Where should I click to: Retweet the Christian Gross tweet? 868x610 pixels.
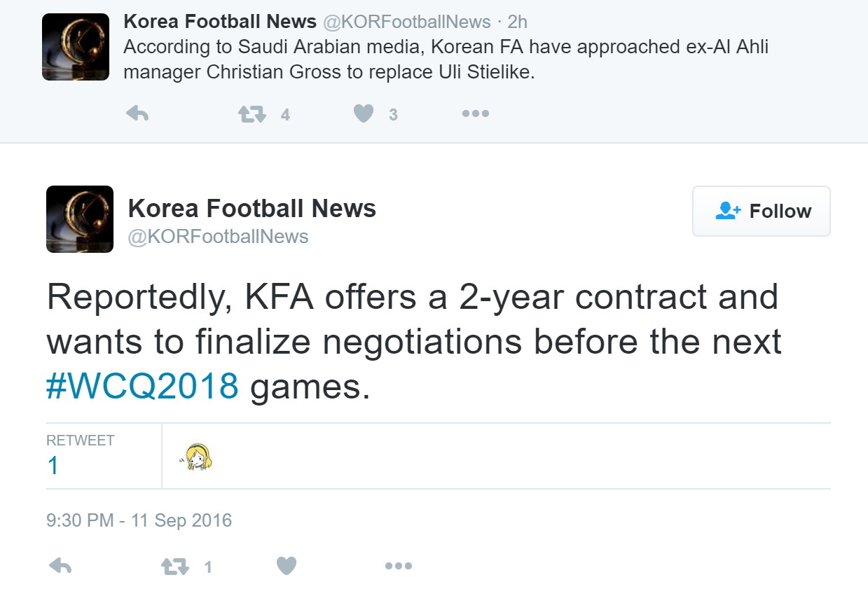click(x=252, y=114)
